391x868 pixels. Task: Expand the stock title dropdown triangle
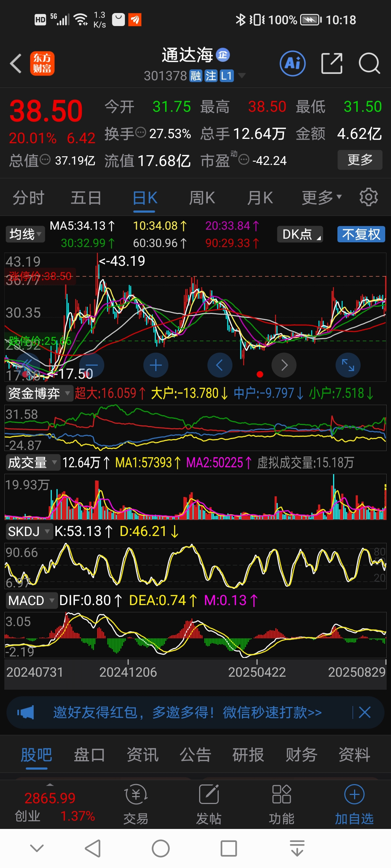click(x=241, y=76)
